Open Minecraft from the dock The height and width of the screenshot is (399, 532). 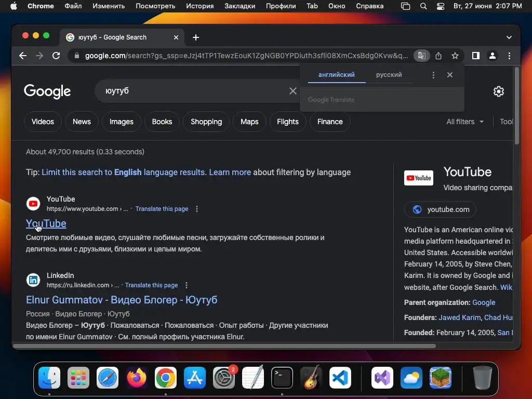click(441, 378)
